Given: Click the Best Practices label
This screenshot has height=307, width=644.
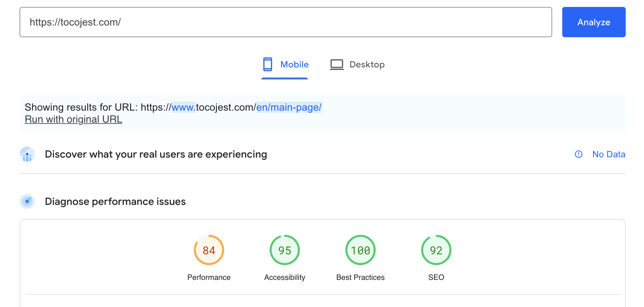Looking at the screenshot, I should point(361,277).
